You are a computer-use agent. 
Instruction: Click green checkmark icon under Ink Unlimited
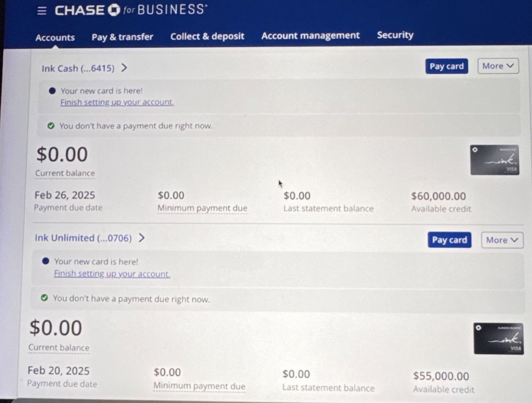pos(44,298)
